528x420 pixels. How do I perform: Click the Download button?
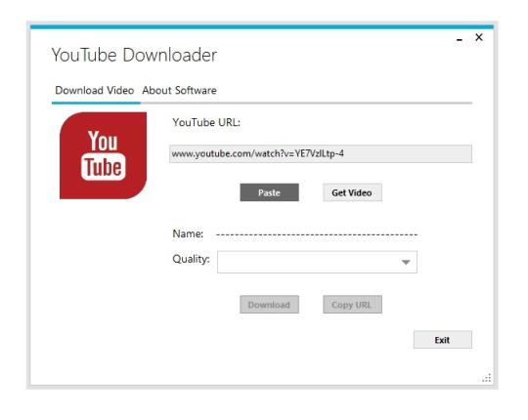click(x=270, y=305)
